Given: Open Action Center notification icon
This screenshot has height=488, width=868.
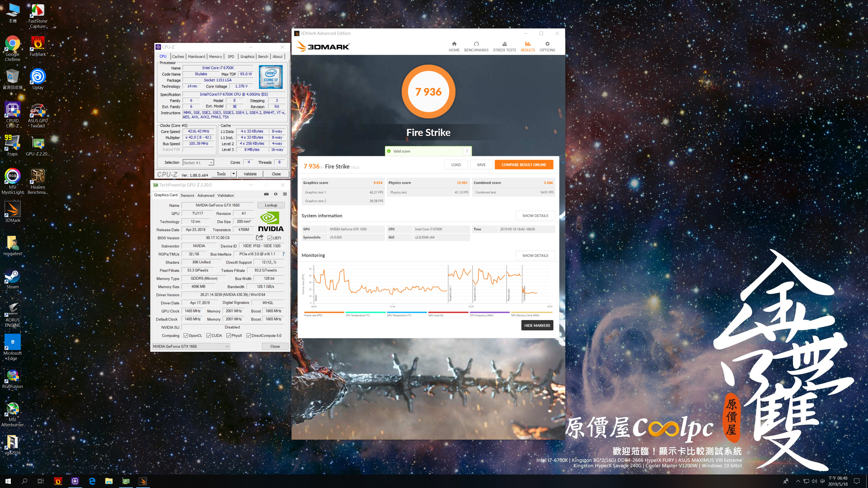Looking at the screenshot, I should tap(856, 481).
